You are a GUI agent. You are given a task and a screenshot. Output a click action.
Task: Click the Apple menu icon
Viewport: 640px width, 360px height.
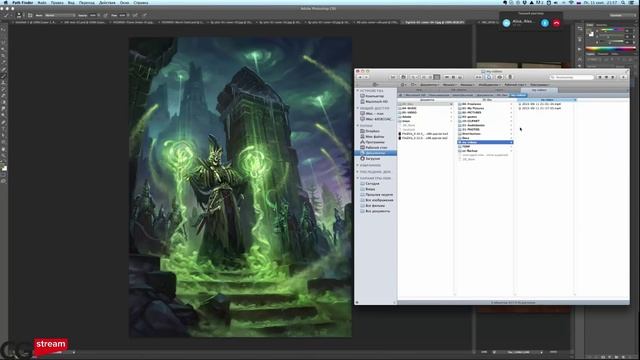click(x=5, y=2)
